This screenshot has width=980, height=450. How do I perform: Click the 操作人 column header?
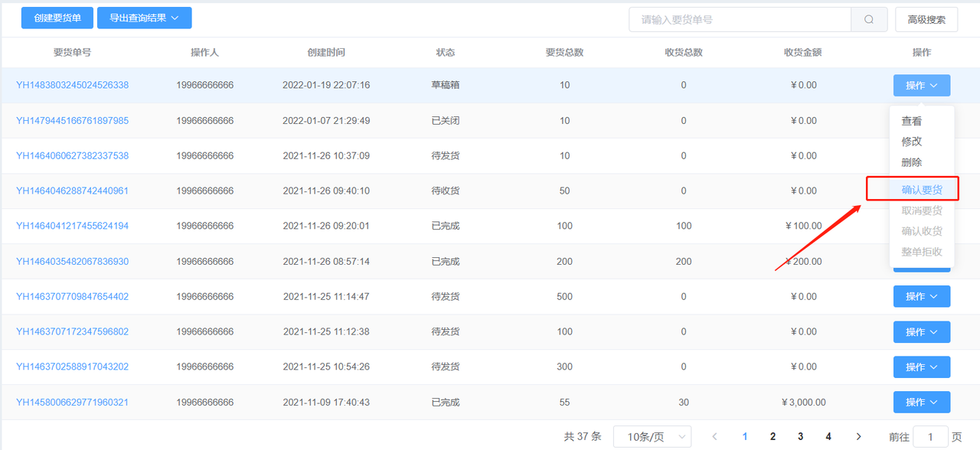tap(204, 53)
